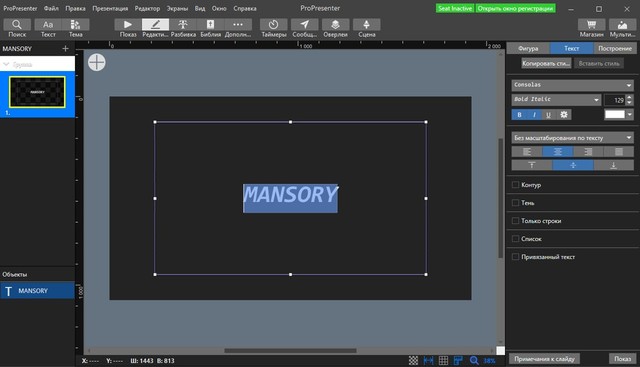
Task: Justify text alignment
Action: (x=619, y=152)
